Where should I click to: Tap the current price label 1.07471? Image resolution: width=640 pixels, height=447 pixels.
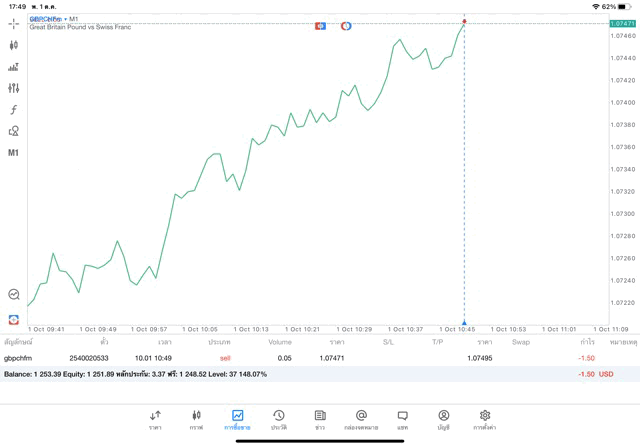click(623, 23)
